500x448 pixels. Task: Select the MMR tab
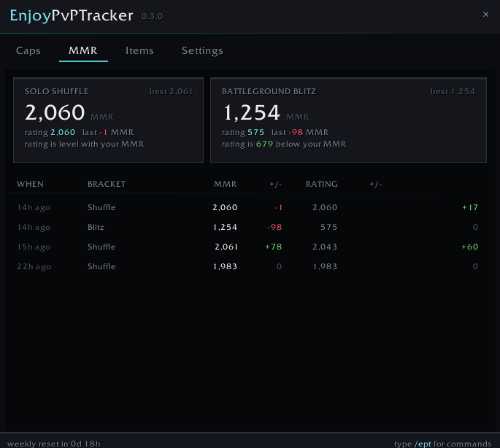pyautogui.click(x=83, y=50)
